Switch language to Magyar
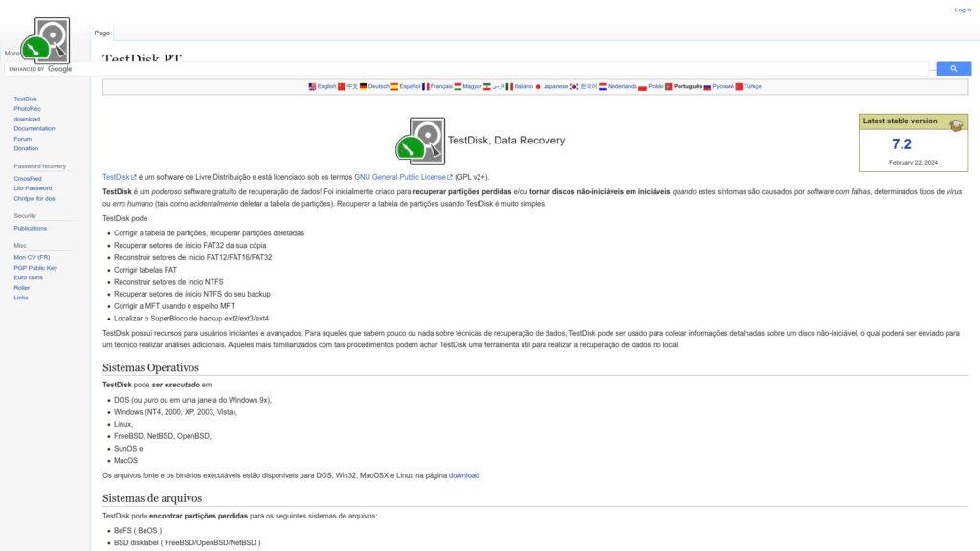 pyautogui.click(x=472, y=87)
